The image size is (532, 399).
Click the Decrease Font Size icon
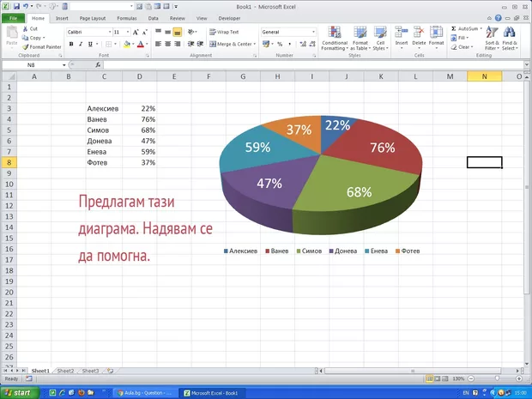pyautogui.click(x=145, y=33)
